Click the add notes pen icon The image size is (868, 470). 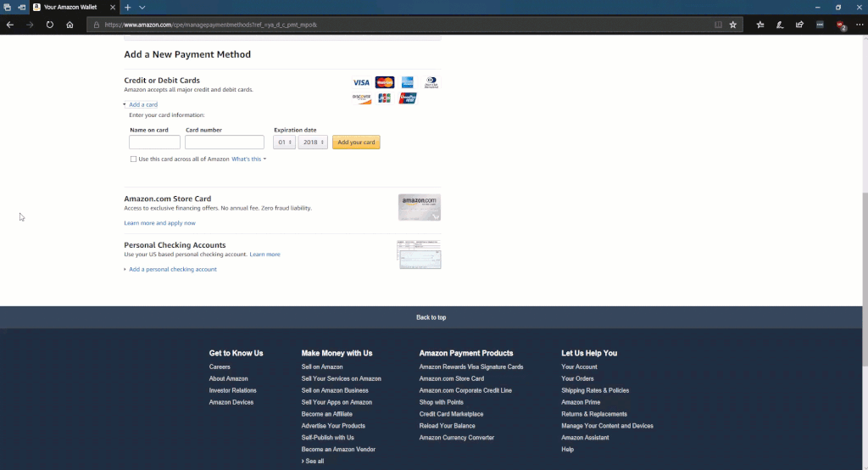pos(780,25)
